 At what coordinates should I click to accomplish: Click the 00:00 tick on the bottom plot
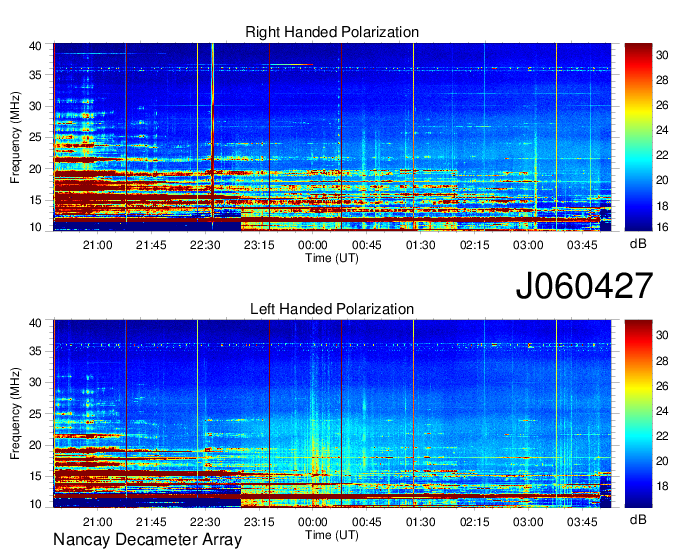tap(313, 522)
